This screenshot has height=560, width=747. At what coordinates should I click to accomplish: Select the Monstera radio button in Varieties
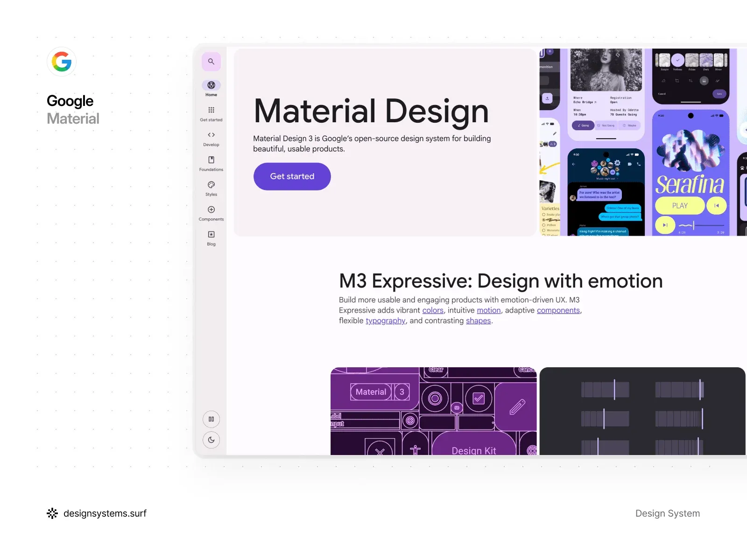(x=544, y=231)
